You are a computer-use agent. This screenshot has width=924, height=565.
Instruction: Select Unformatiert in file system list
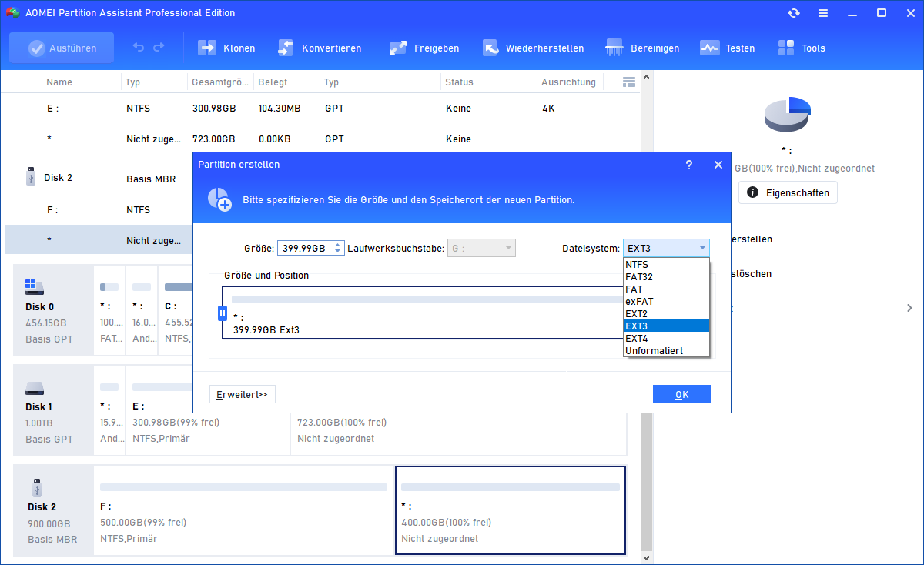[x=666, y=351]
